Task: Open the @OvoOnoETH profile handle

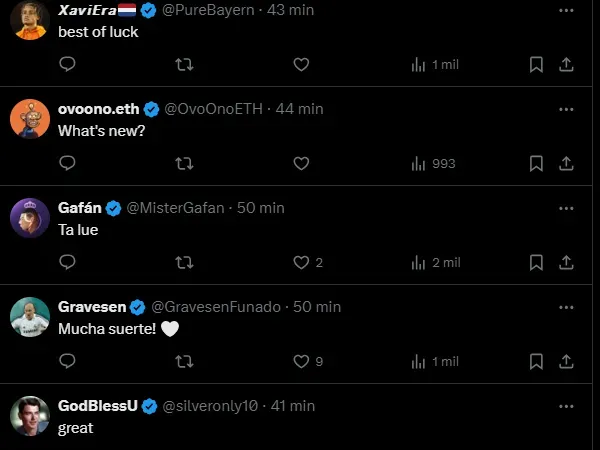Action: tap(213, 108)
